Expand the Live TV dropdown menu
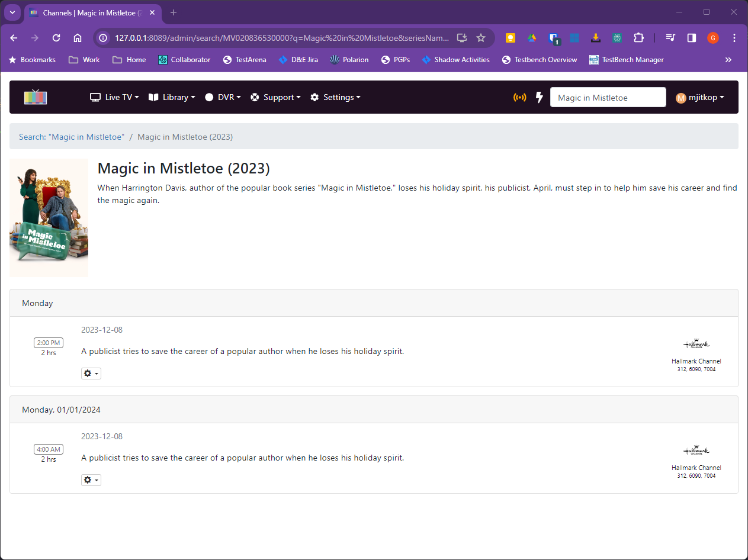 [x=115, y=97]
